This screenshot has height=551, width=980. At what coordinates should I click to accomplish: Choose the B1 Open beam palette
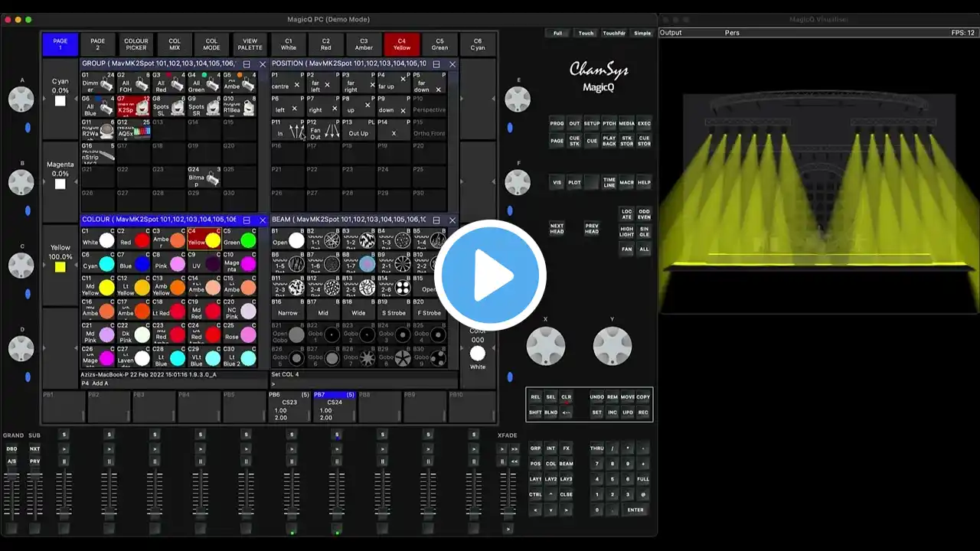pyautogui.click(x=288, y=239)
